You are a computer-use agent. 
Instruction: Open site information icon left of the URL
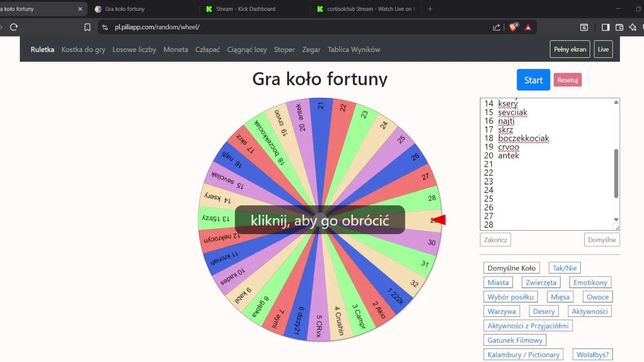(105, 27)
